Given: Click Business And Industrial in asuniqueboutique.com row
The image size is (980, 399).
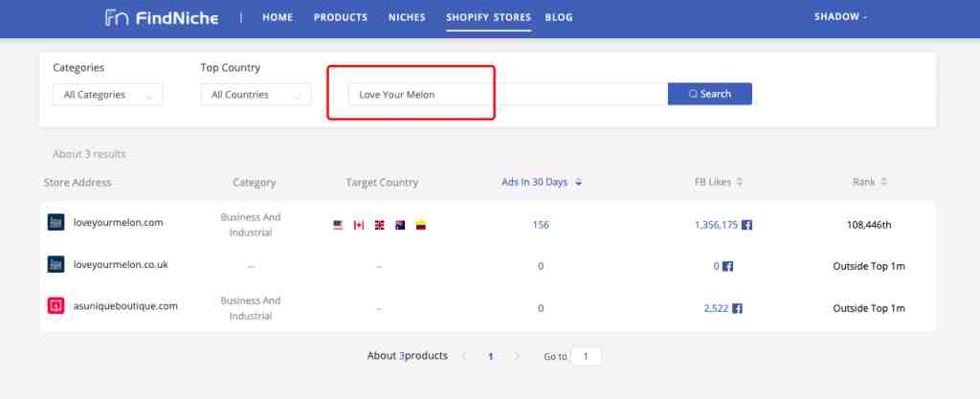Looking at the screenshot, I should coord(251,308).
